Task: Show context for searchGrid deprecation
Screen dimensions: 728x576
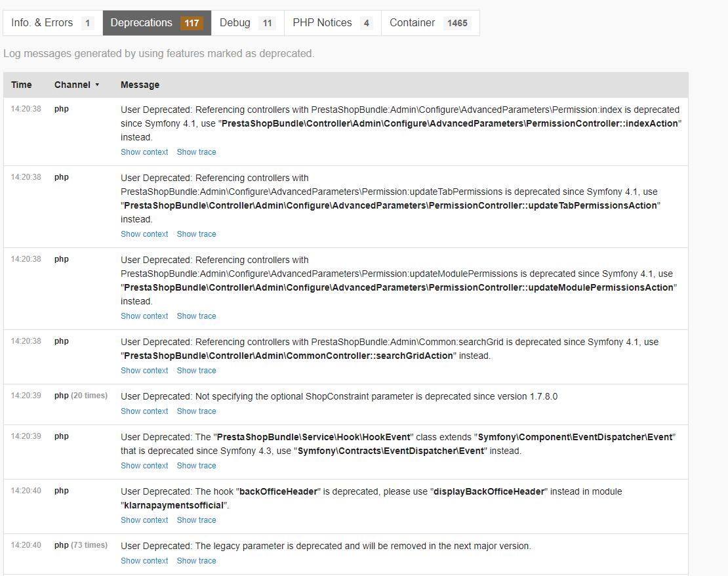Action: point(144,371)
